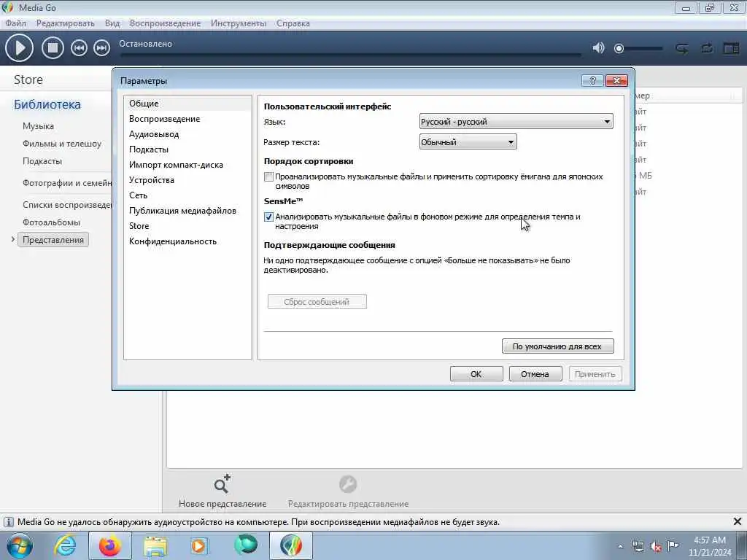Select Подкасты in the settings list

tap(187, 149)
